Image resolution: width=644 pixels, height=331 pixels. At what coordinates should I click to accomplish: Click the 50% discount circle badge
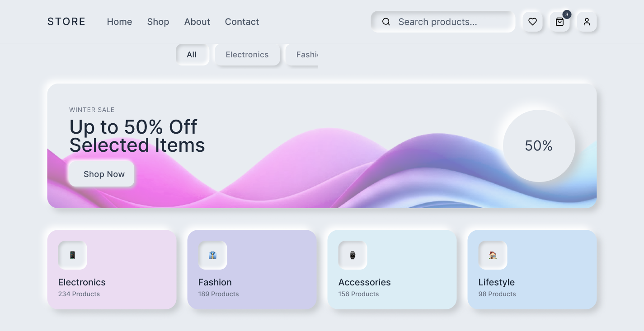click(539, 146)
